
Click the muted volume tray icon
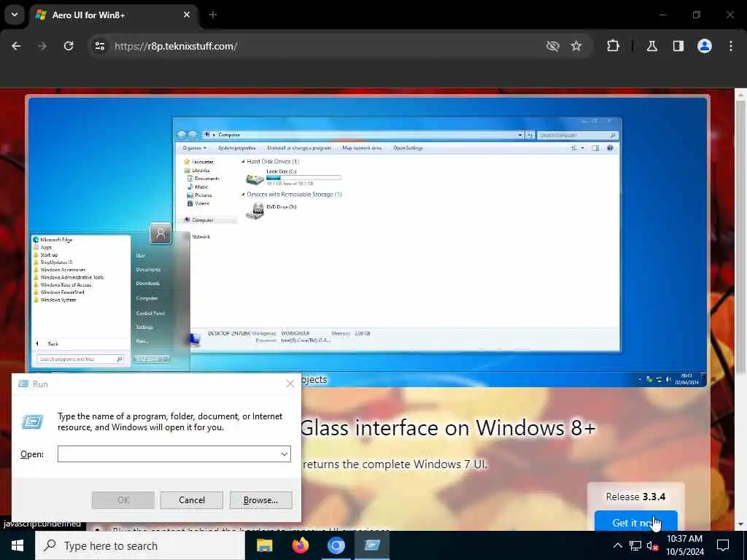653,546
